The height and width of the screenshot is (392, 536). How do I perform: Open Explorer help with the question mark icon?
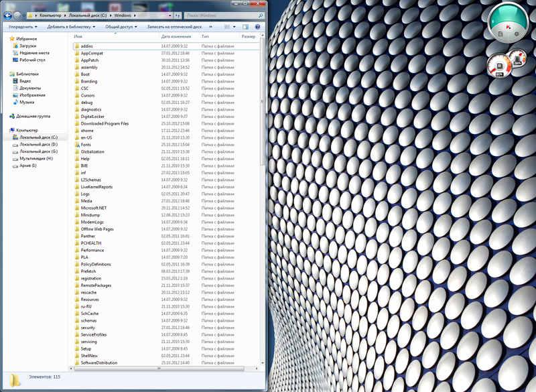(257, 27)
